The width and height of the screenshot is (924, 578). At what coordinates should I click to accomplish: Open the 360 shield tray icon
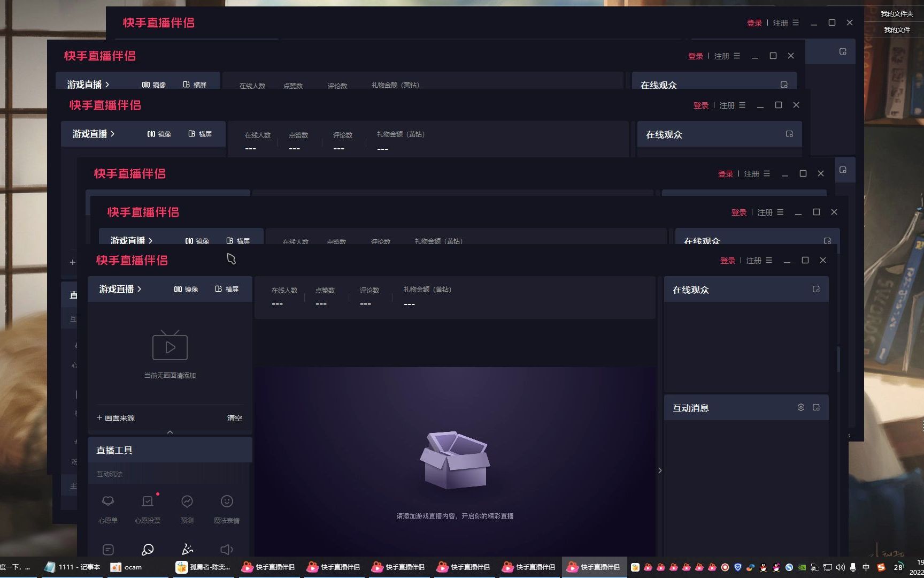[x=738, y=567]
